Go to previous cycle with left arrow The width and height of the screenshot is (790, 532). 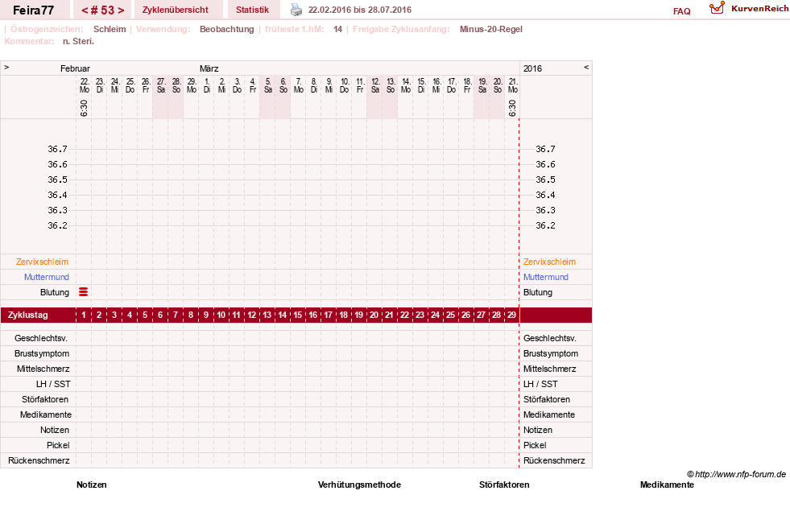85,10
